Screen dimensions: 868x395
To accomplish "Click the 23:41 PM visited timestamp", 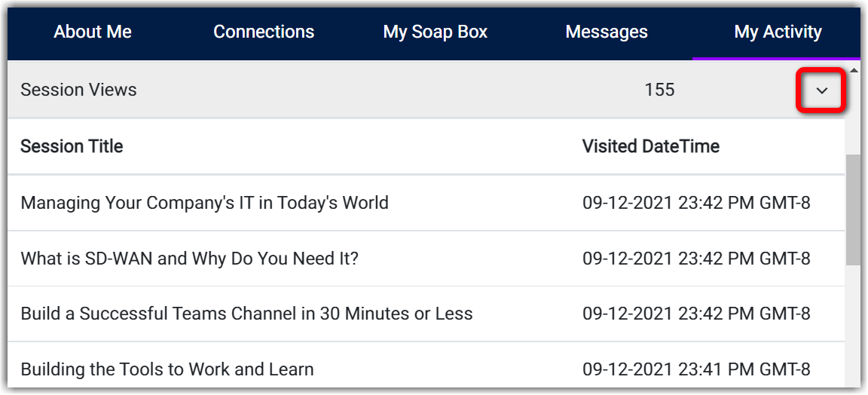I will pyautogui.click(x=695, y=369).
